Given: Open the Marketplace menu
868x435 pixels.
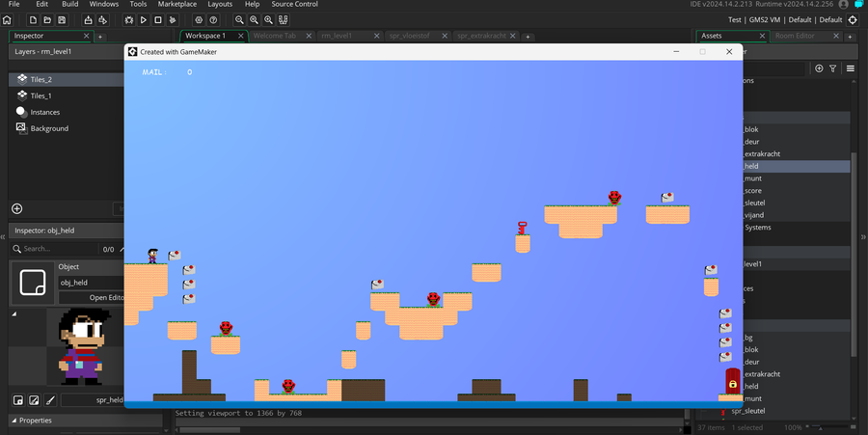Looking at the screenshot, I should coord(177,4).
